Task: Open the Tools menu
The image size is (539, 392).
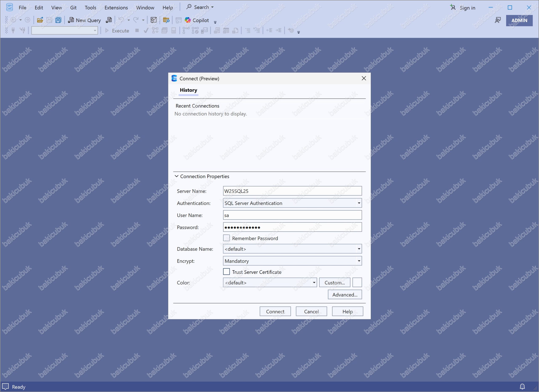Action: tap(91, 8)
